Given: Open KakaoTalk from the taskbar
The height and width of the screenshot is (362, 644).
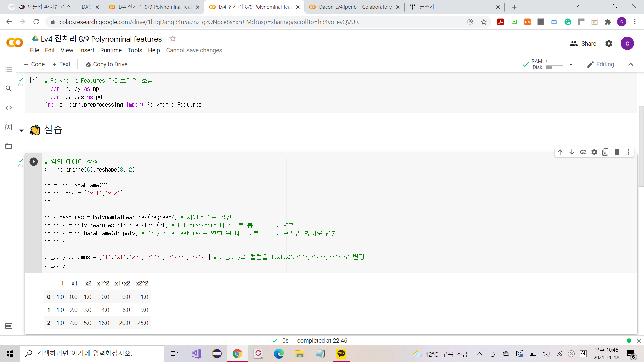Looking at the screenshot, I should (x=341, y=354).
